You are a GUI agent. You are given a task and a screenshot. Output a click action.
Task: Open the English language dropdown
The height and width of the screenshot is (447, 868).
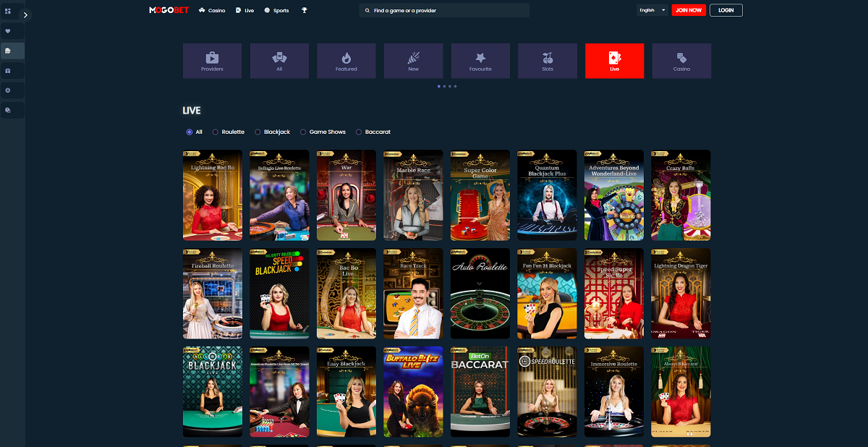(x=652, y=10)
